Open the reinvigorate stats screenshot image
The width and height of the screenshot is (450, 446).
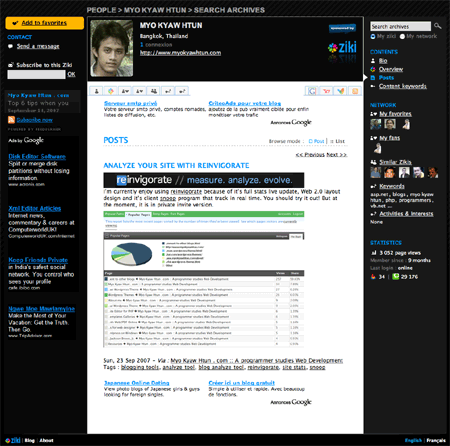tap(204, 279)
